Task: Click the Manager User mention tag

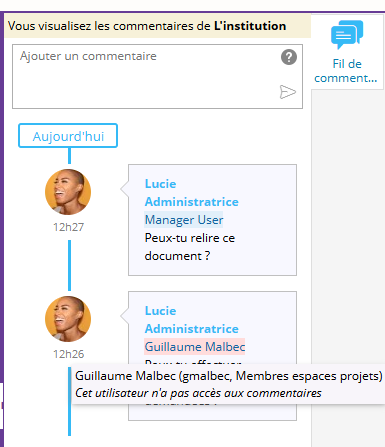Action: coord(184,220)
